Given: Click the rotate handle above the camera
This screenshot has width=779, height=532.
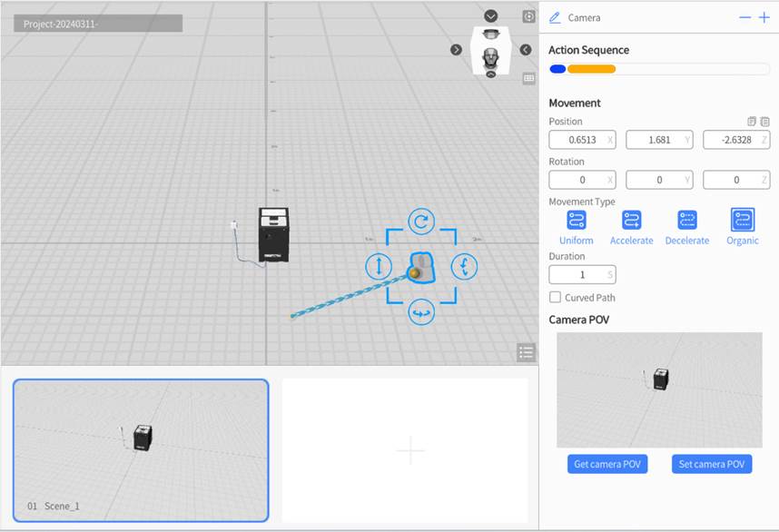Looking at the screenshot, I should (x=421, y=222).
